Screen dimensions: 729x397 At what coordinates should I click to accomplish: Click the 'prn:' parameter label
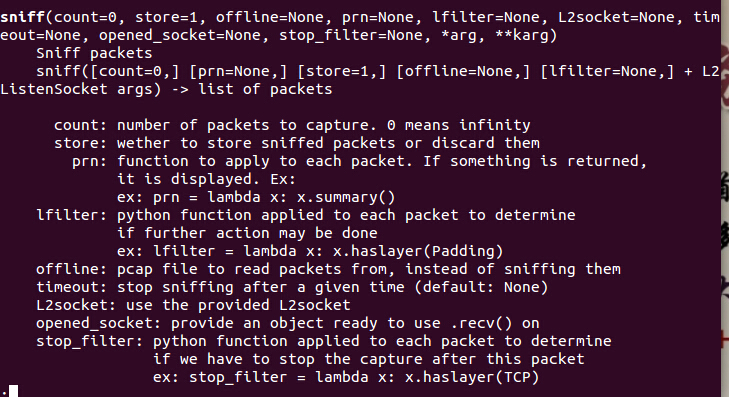point(89,162)
